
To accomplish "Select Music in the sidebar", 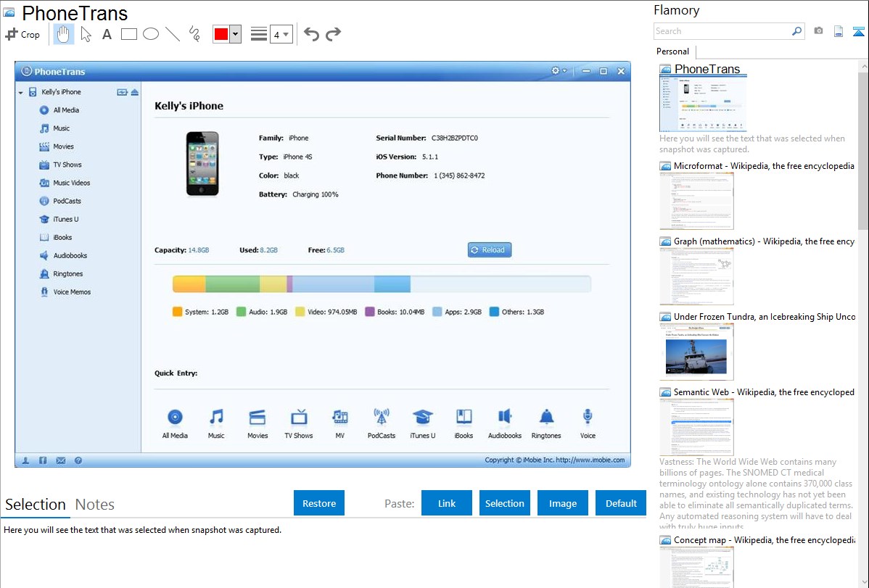I will click(54, 128).
